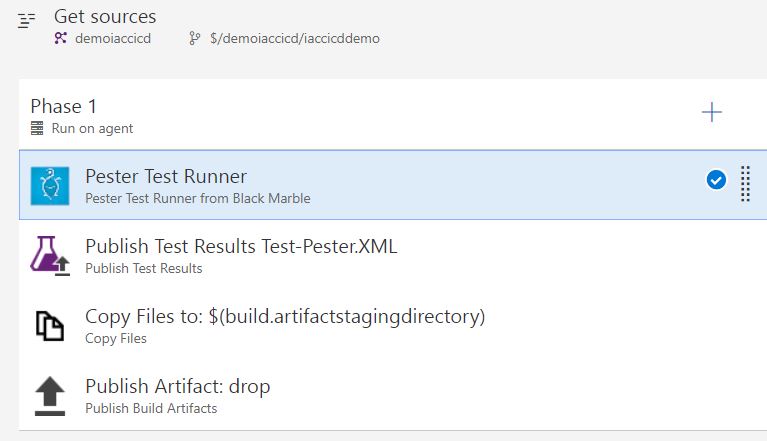Click the demoiaccicd repository name

coord(113,38)
